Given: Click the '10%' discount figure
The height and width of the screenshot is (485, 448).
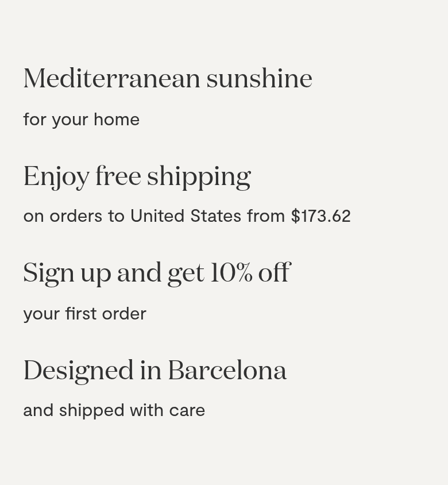Looking at the screenshot, I should pos(231,272).
